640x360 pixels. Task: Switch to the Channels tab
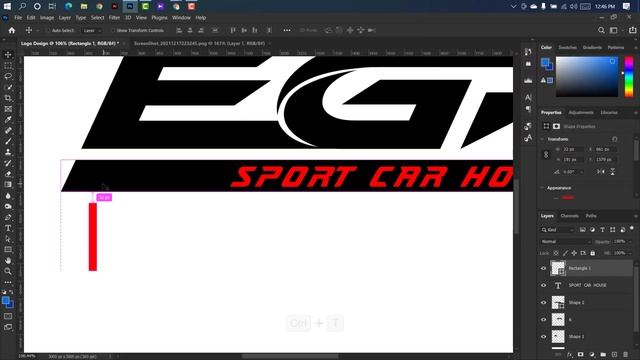coord(569,216)
